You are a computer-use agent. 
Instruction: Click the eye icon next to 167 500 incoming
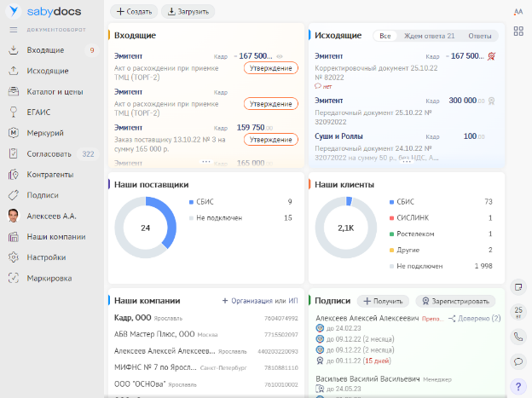(280, 56)
